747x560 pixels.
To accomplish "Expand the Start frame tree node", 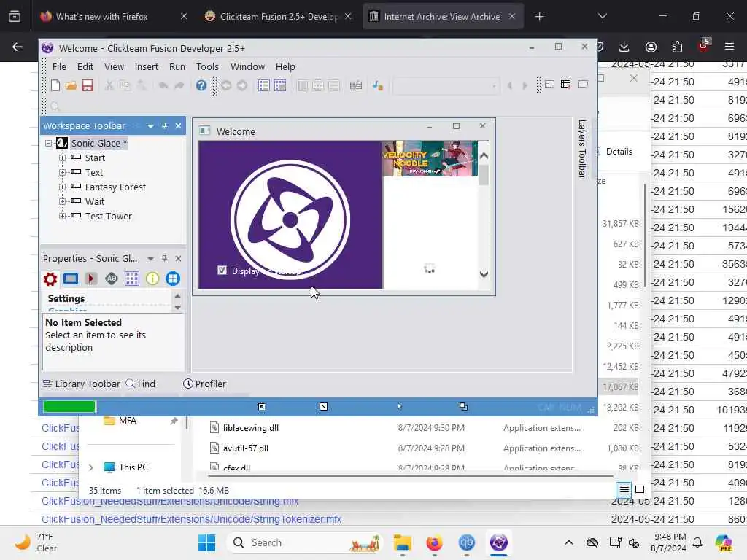I will pos(63,157).
